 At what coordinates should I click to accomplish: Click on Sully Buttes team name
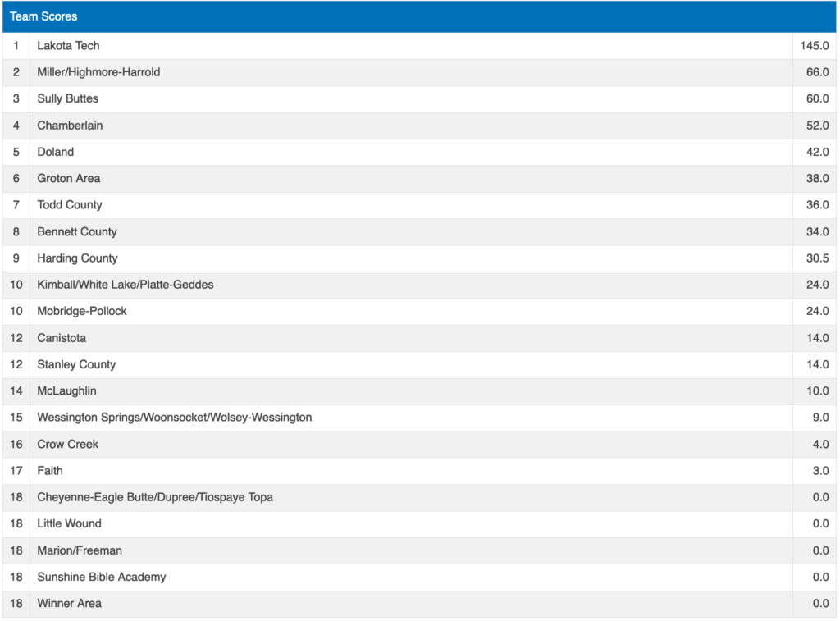[67, 98]
